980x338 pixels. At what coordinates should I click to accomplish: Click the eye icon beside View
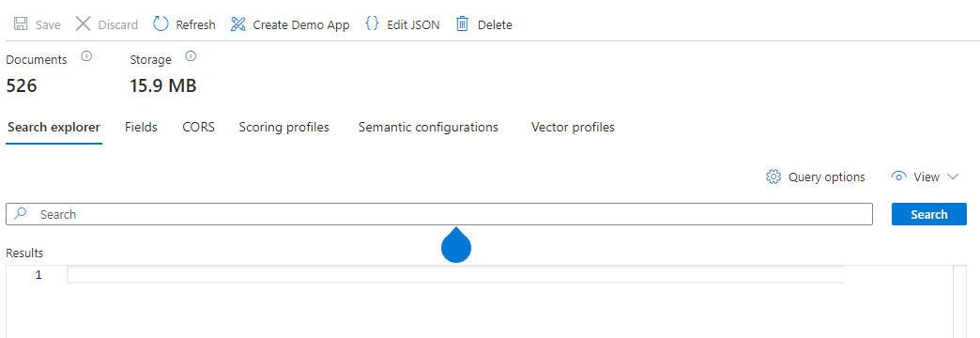click(898, 177)
